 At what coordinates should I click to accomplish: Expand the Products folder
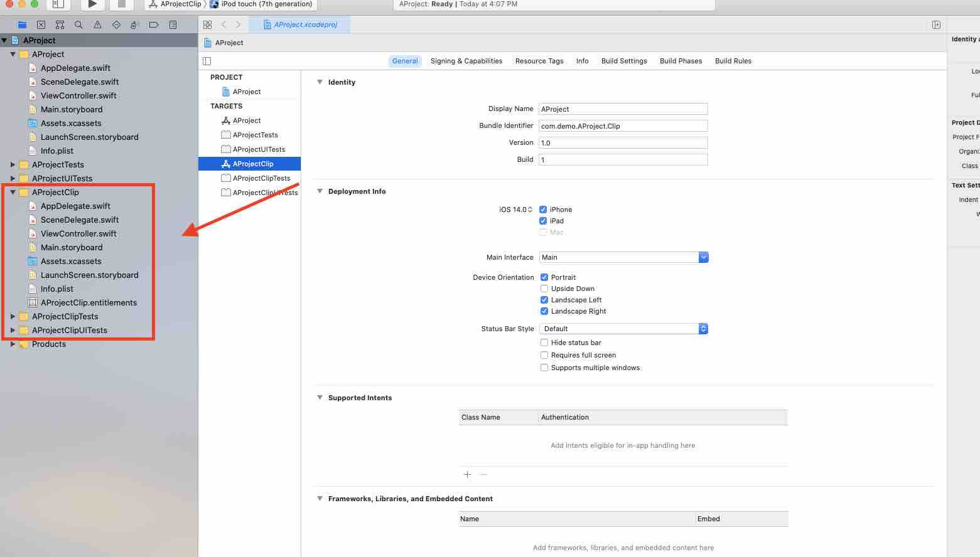(x=13, y=344)
